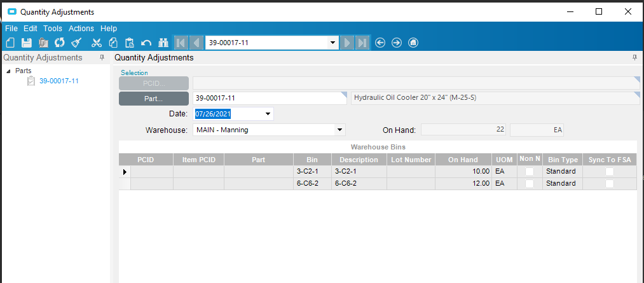Toggle Non N checkbox for bin 3-C2-1
The width and height of the screenshot is (644, 283).
(x=530, y=172)
